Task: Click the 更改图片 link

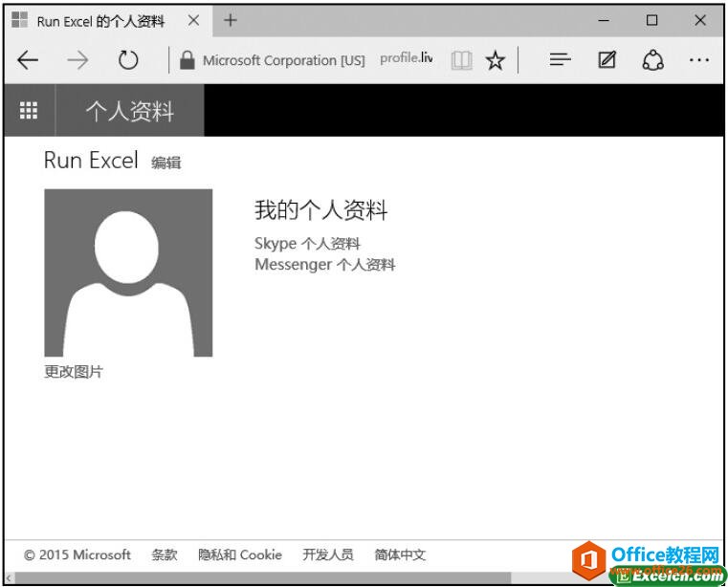Action: click(74, 371)
